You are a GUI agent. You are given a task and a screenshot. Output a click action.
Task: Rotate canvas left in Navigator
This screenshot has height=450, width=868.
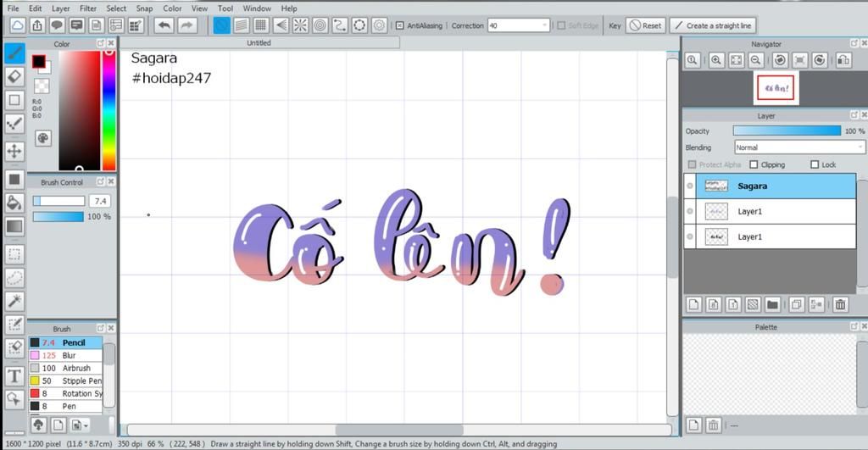click(780, 60)
